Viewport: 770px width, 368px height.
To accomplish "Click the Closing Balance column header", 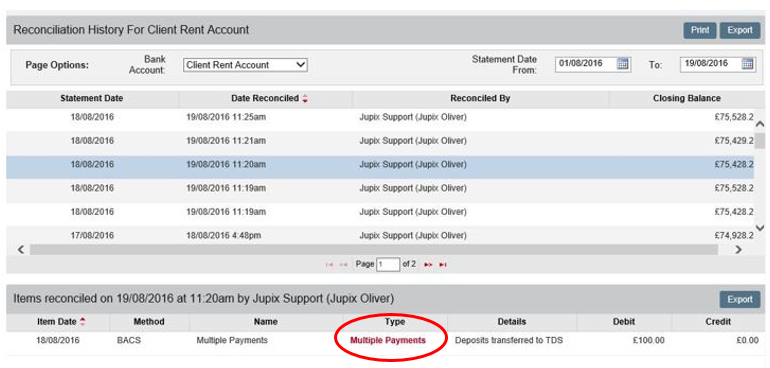I will [x=687, y=98].
